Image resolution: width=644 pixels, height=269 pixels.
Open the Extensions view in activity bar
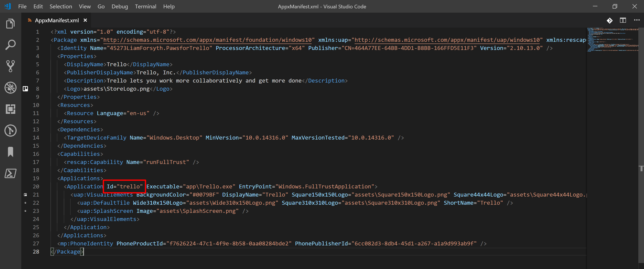[x=11, y=109]
